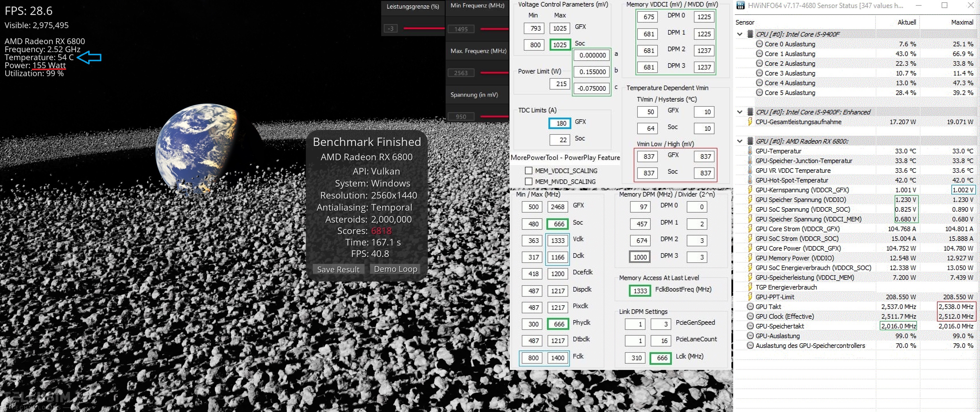Tick the MEM_MVDD_SCALING checkbox
Viewport: 980px width, 412px height.
(528, 181)
